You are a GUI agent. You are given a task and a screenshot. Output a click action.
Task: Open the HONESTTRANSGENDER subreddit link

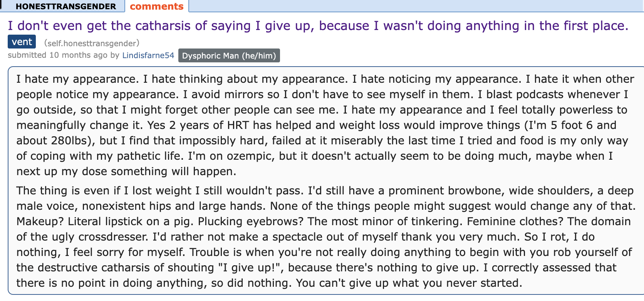tap(66, 7)
